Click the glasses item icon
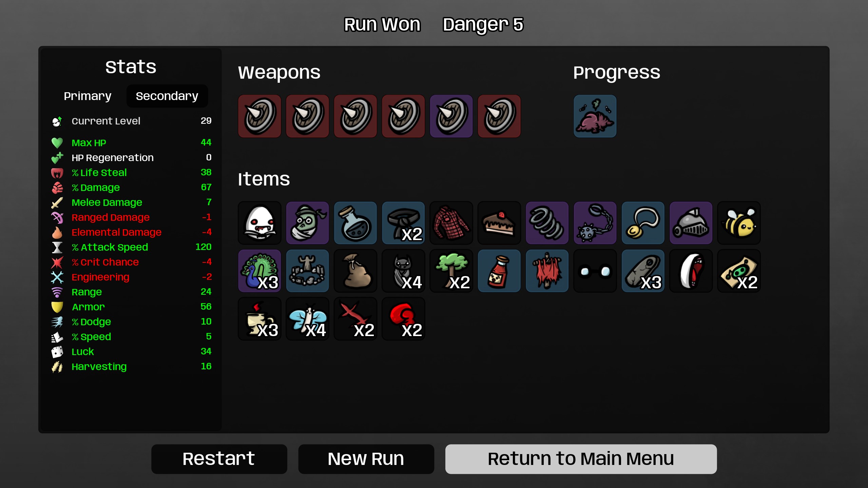This screenshot has height=488, width=868. point(595,271)
